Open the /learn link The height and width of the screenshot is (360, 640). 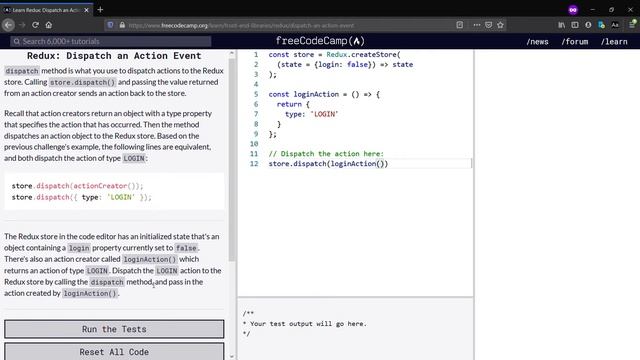[x=614, y=41]
